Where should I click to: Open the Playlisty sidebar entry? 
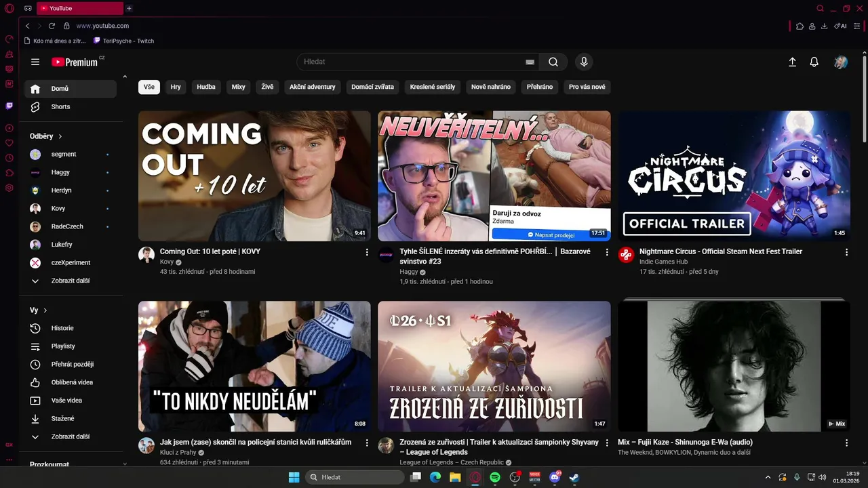click(71, 346)
